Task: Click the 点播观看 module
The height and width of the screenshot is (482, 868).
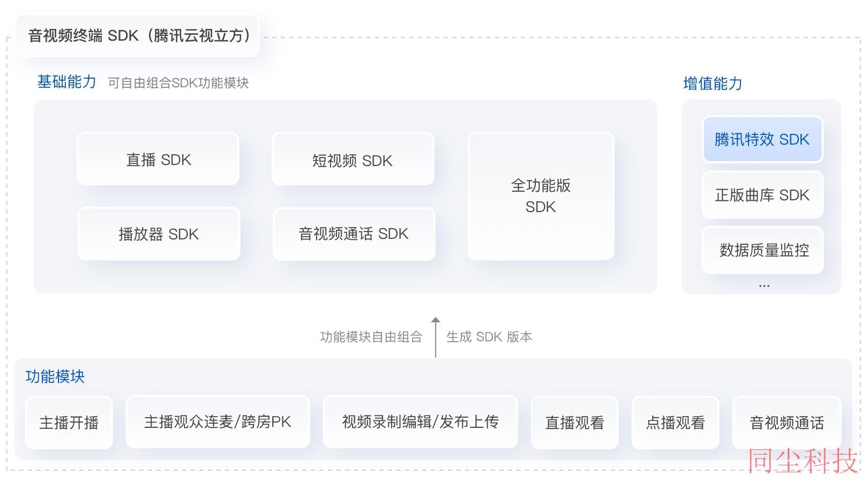Action: click(x=675, y=423)
